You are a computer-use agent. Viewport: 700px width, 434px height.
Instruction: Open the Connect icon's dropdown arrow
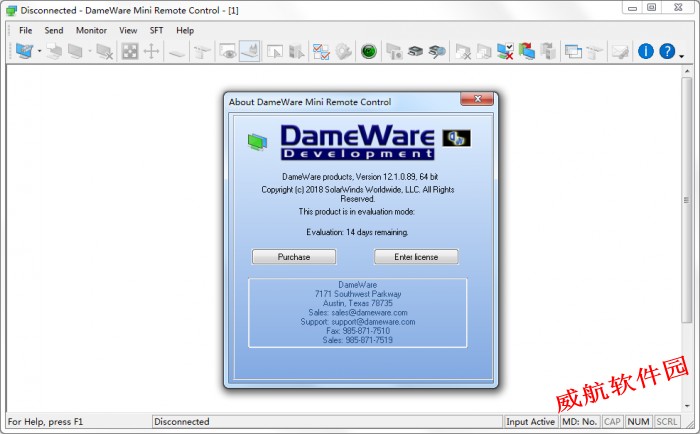click(39, 51)
